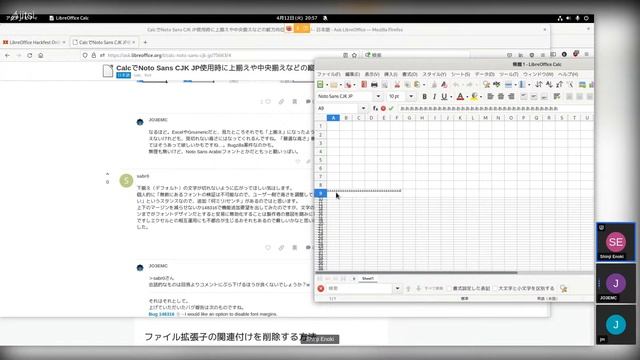The height and width of the screenshot is (360, 640).
Task: Click the Function Wizard icon
Action: coord(375,108)
